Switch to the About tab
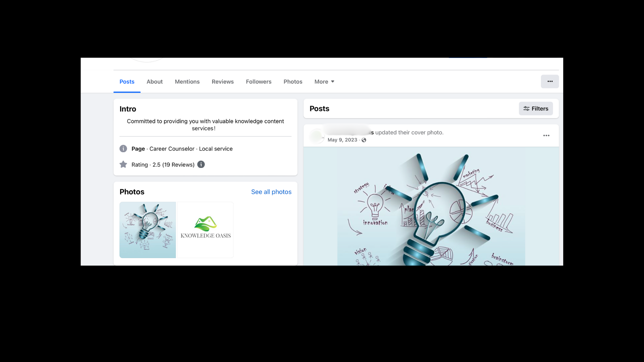 (x=154, y=82)
